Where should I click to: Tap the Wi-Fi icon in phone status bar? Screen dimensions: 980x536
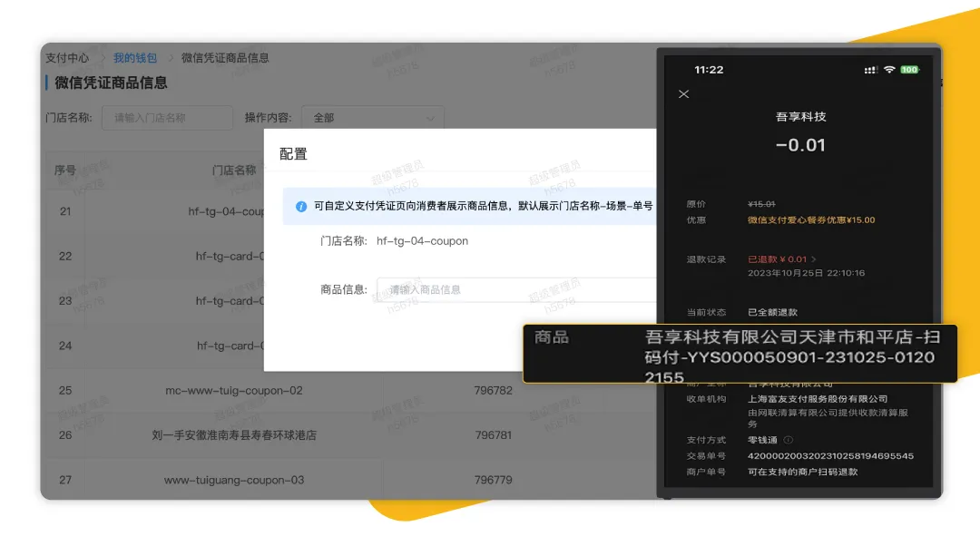coord(889,69)
